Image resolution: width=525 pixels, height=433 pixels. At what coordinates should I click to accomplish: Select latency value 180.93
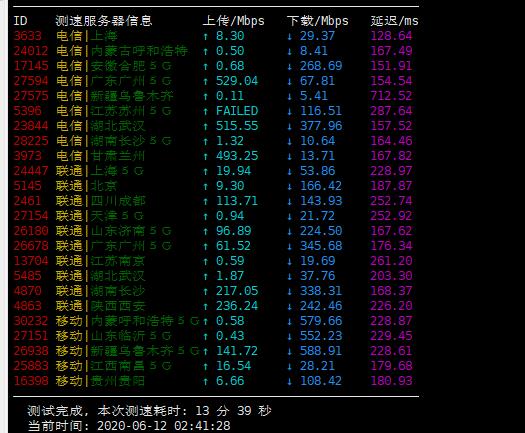click(391, 381)
